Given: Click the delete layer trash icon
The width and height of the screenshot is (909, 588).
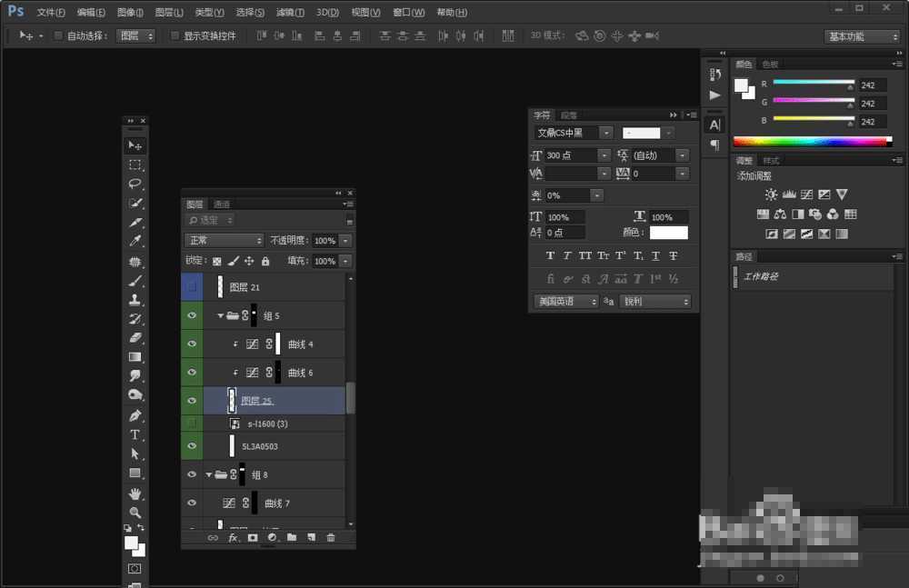Looking at the screenshot, I should tap(331, 538).
